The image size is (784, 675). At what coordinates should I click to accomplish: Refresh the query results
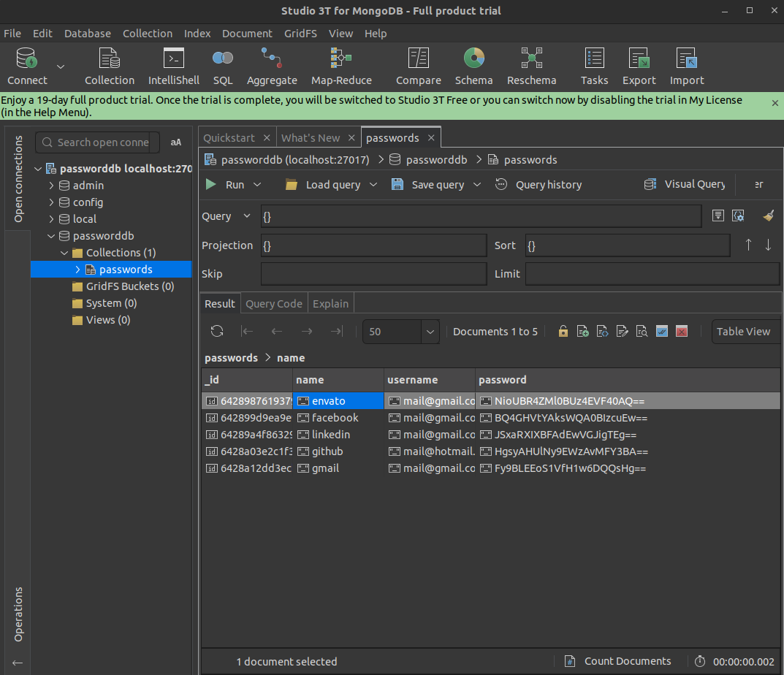click(x=217, y=332)
